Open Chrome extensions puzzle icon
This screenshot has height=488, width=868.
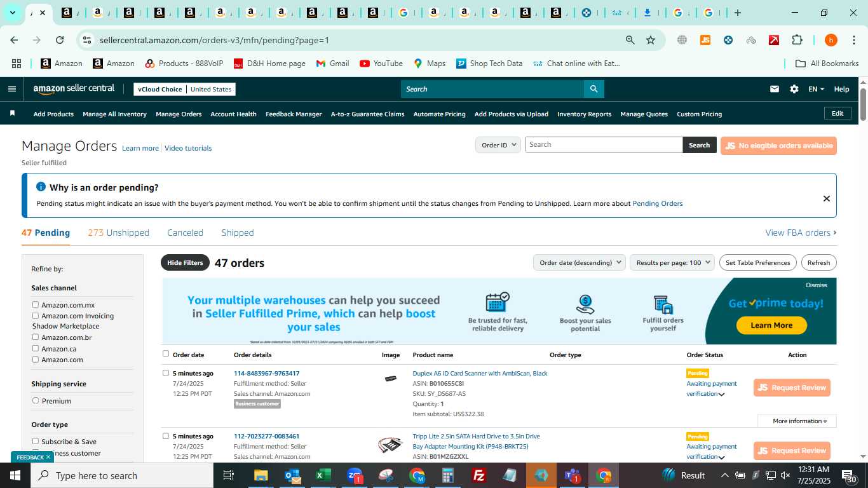(x=797, y=40)
